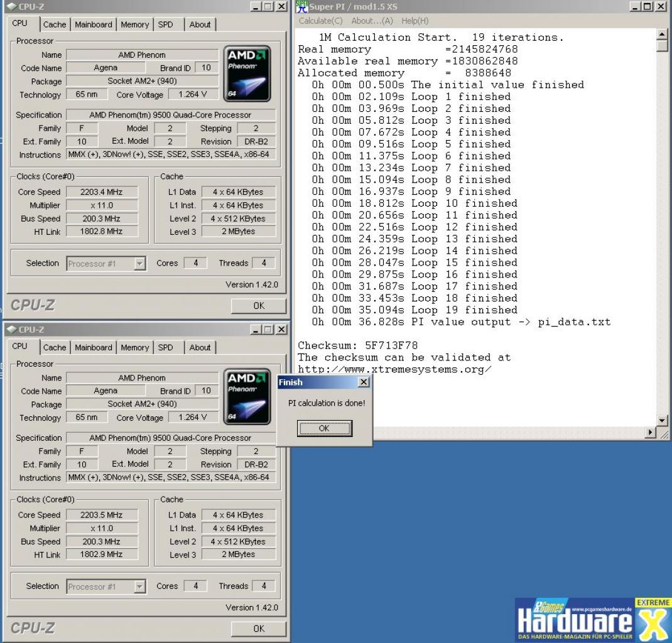
Task: Click the AMD Phenom logo in top CPU-Z
Action: [247, 73]
